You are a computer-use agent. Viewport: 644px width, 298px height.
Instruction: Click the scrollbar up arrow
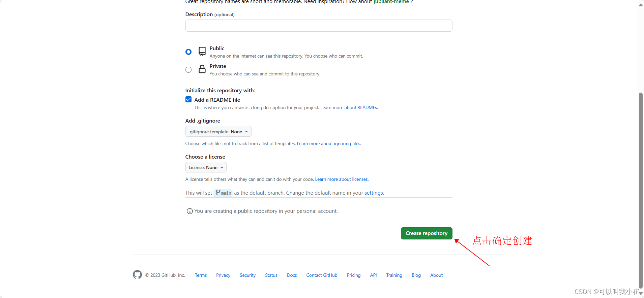point(641,5)
